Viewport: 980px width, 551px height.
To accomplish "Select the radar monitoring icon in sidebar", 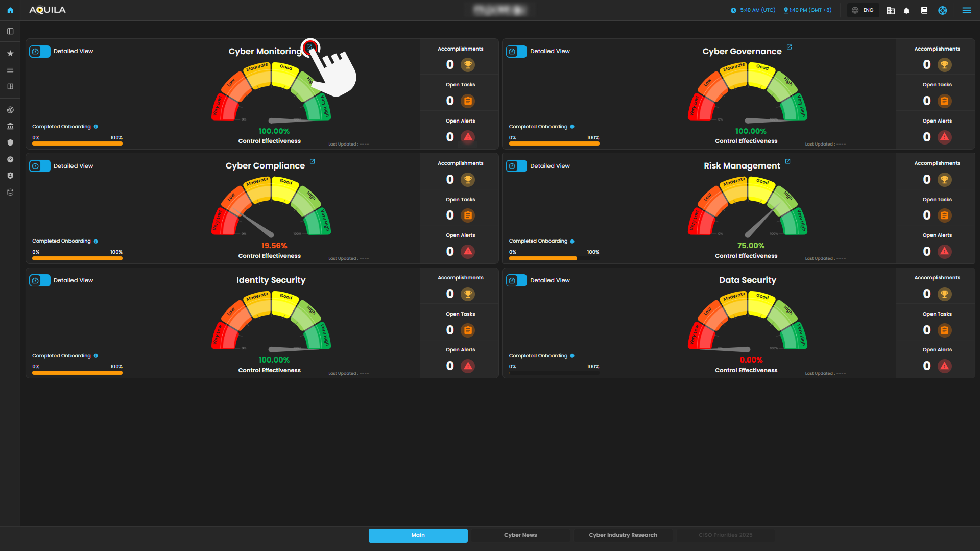I will [10, 110].
